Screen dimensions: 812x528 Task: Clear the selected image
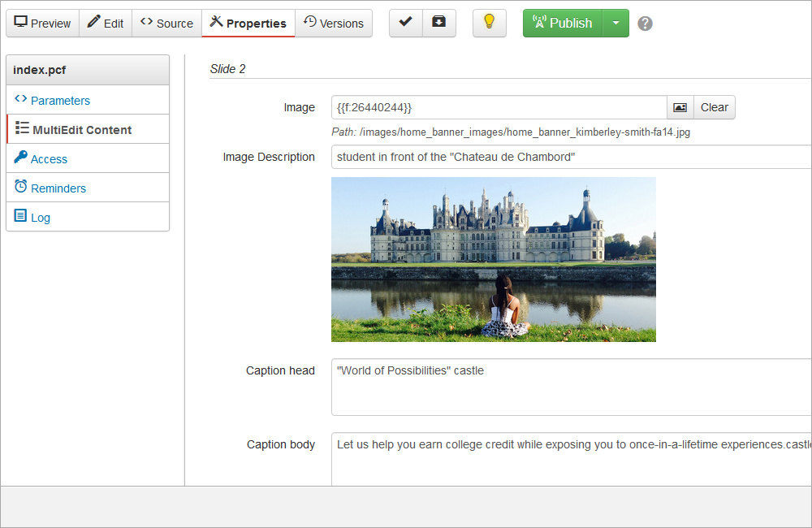pyautogui.click(x=714, y=107)
